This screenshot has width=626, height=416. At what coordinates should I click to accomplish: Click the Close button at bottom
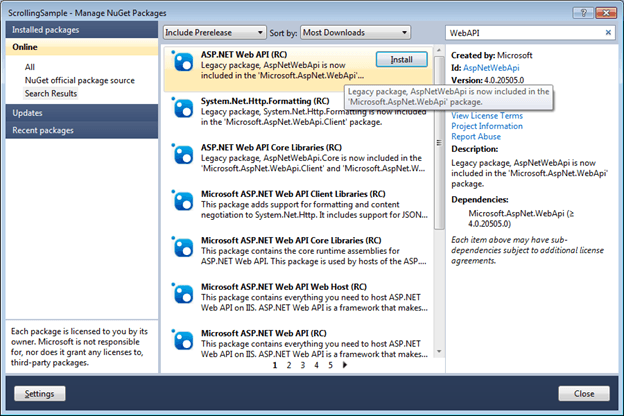click(584, 394)
